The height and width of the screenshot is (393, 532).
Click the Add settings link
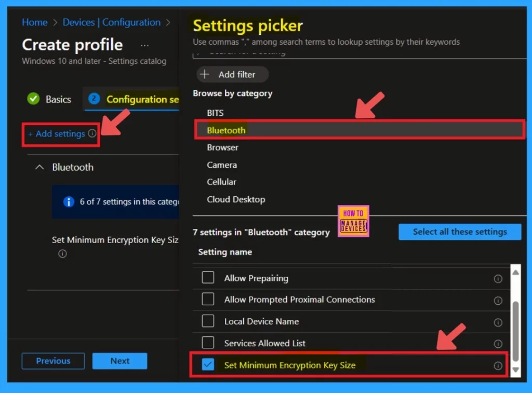(x=57, y=134)
